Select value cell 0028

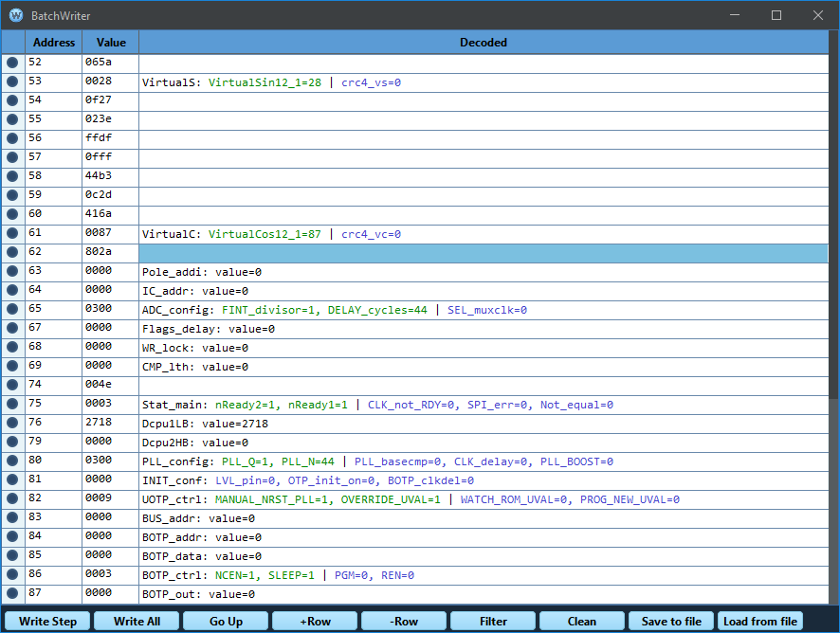click(110, 81)
